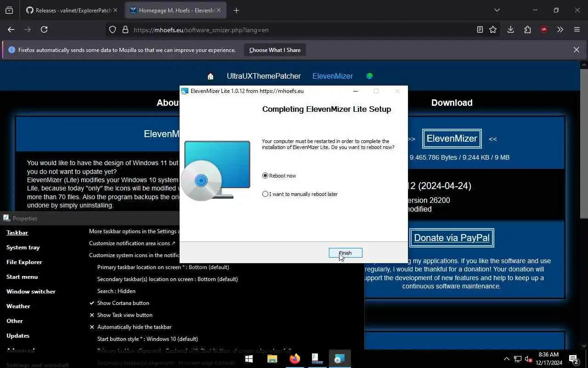Open the notification center icon
Screen dimensions: 588x368
pos(574,359)
